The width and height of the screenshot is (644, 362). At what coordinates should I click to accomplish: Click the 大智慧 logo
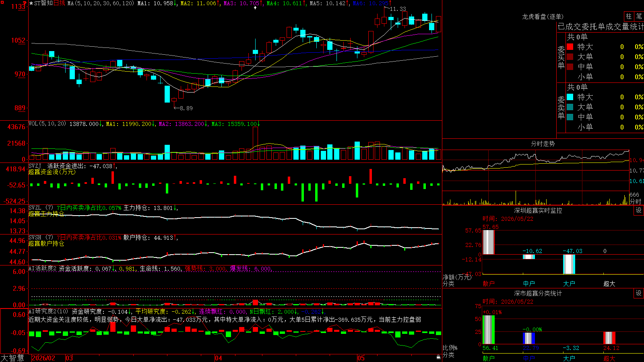click(12, 358)
